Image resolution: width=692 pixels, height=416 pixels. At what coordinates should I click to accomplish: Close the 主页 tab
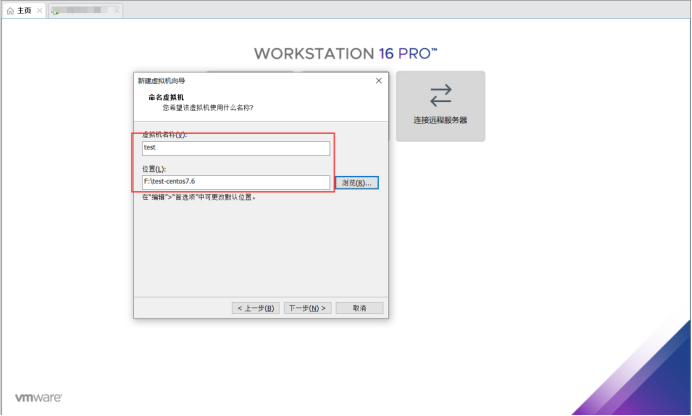pyautogui.click(x=39, y=11)
